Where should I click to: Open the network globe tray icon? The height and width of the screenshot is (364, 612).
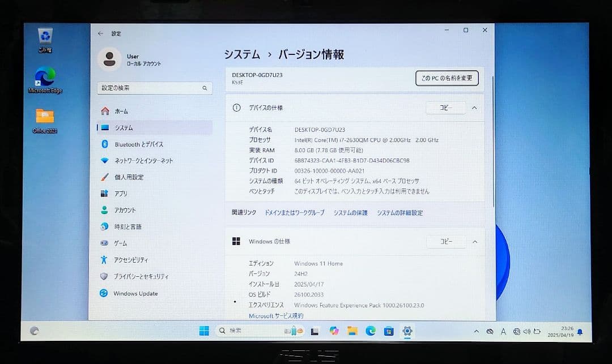click(x=516, y=332)
